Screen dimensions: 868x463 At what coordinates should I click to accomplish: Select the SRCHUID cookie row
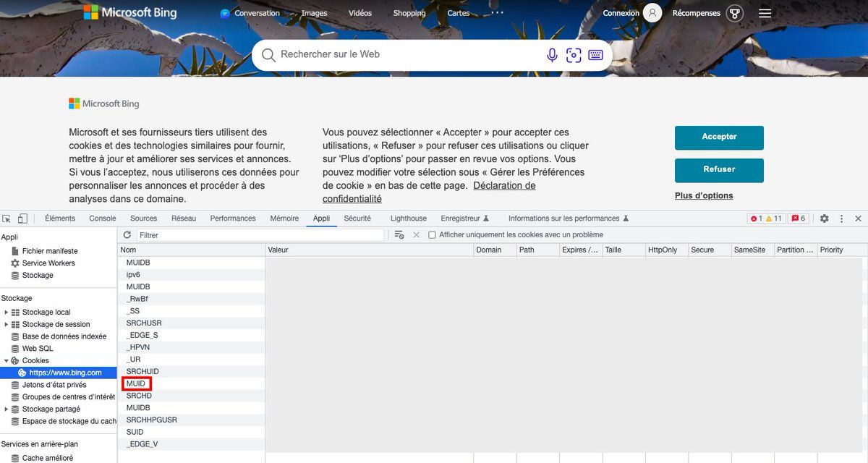click(x=192, y=371)
